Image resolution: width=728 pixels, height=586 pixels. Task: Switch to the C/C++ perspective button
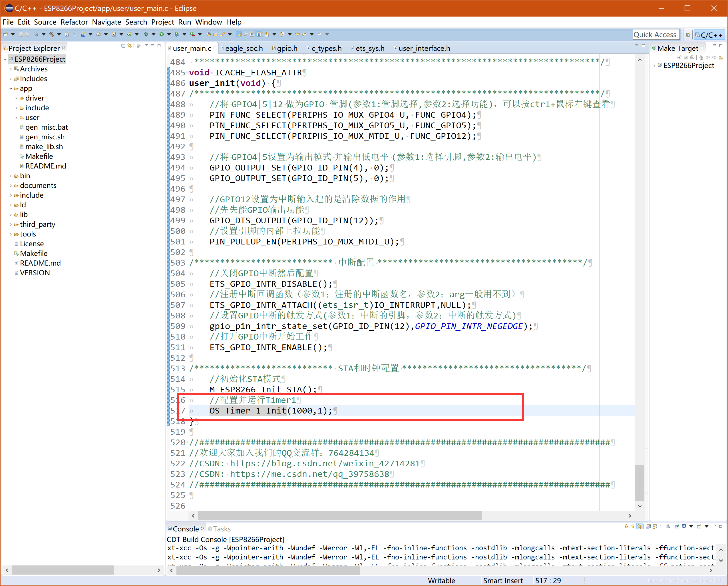tap(709, 35)
